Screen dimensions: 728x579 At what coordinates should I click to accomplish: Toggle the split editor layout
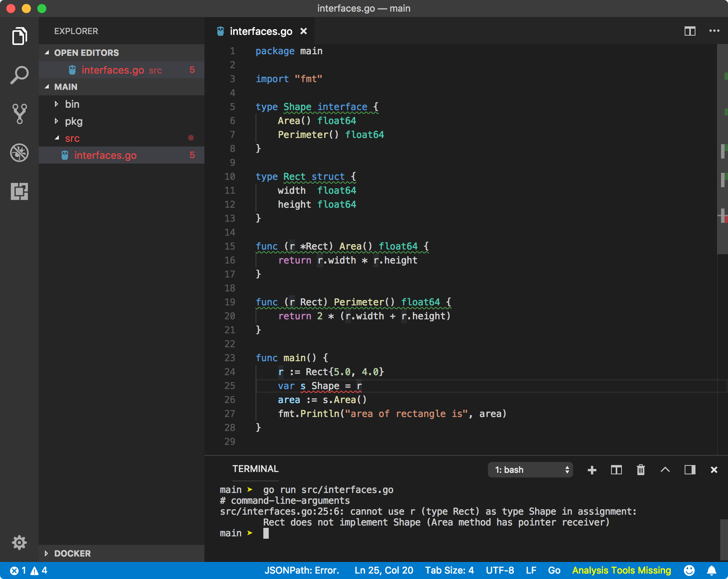(690, 31)
